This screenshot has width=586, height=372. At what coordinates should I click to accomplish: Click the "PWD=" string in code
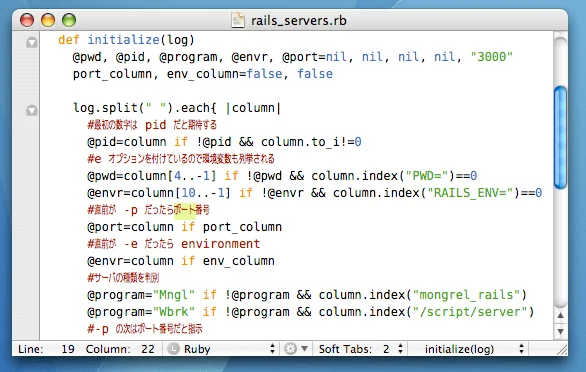coord(427,176)
